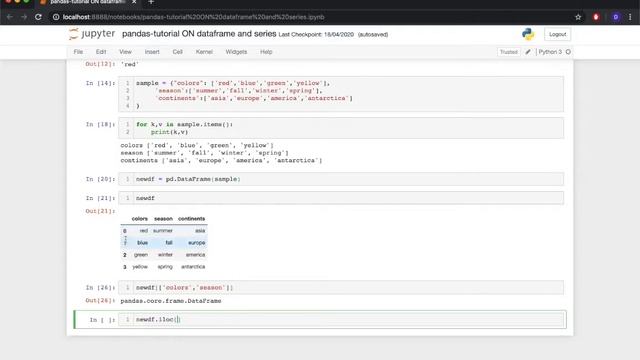640x360 pixels.
Task: Reload the page with refresh icon
Action: click(38, 17)
